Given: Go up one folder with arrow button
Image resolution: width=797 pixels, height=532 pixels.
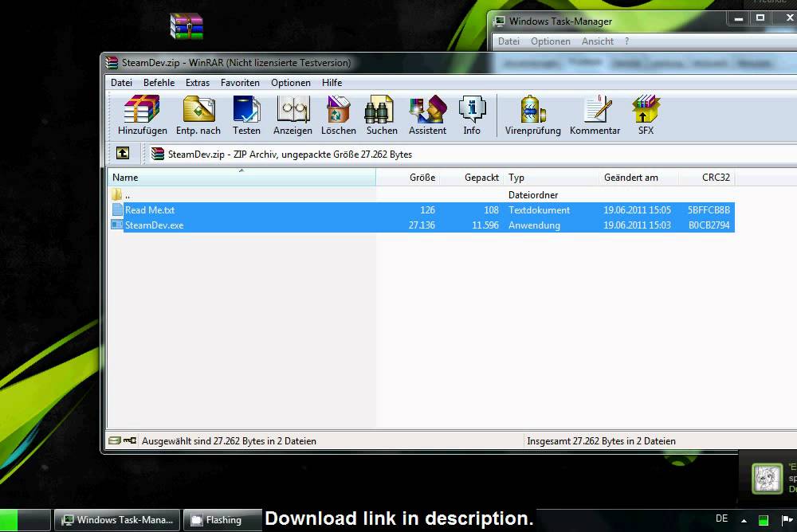Looking at the screenshot, I should 123,153.
